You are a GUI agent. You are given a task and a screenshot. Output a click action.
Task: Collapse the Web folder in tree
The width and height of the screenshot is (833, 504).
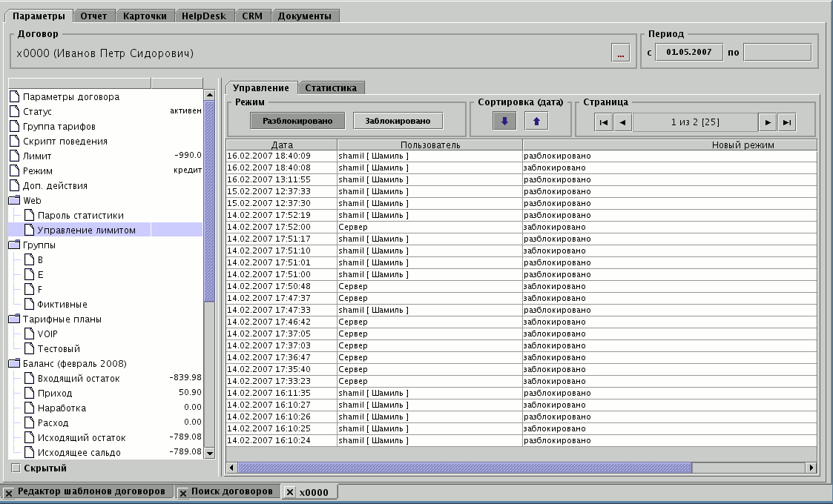[x=15, y=201]
